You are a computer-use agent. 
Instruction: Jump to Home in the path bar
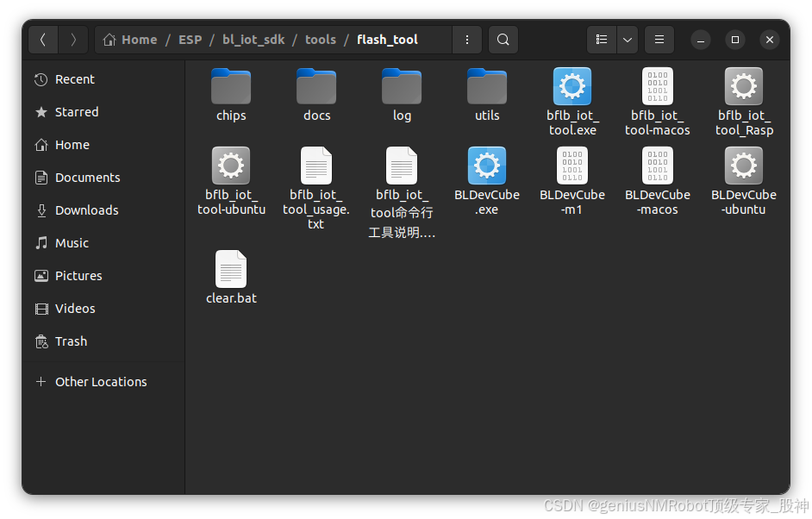[x=130, y=40]
